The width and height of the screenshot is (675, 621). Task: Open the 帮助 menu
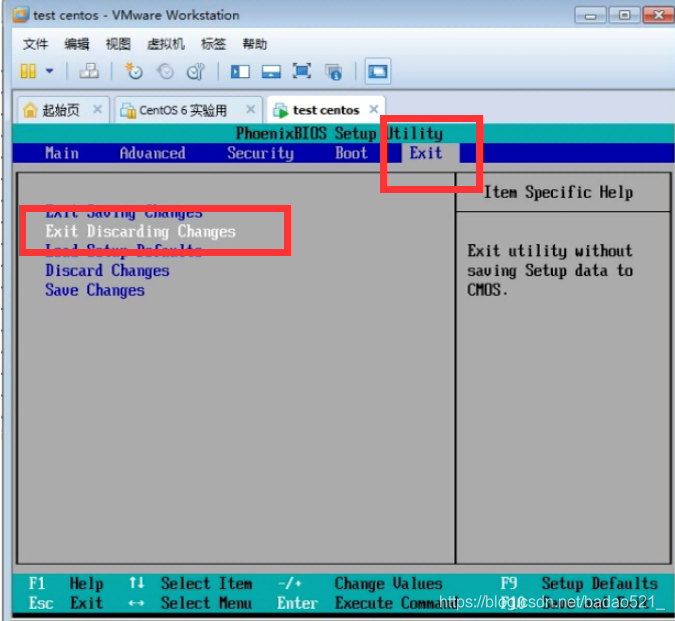[x=254, y=44]
